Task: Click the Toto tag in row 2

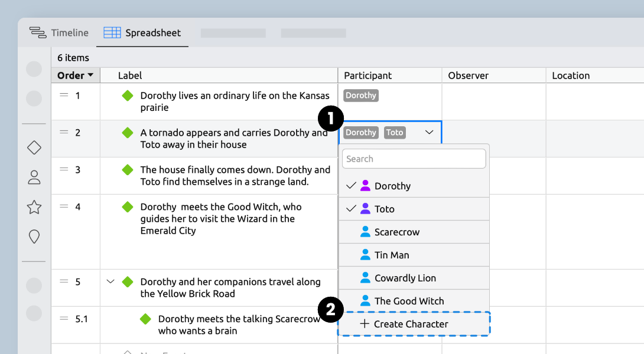Action: tap(395, 132)
